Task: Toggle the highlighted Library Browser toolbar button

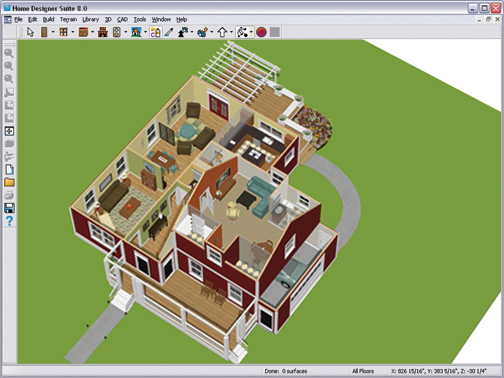Action: pyautogui.click(x=156, y=32)
